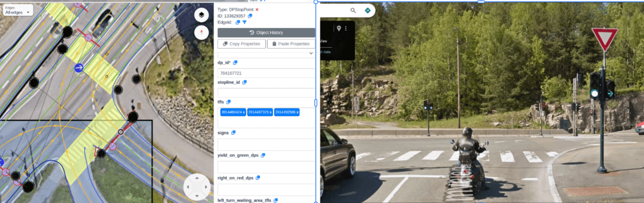Copy the left_turn_waiting_area_tfls field
This screenshot has width=644, height=203.
point(276,200)
